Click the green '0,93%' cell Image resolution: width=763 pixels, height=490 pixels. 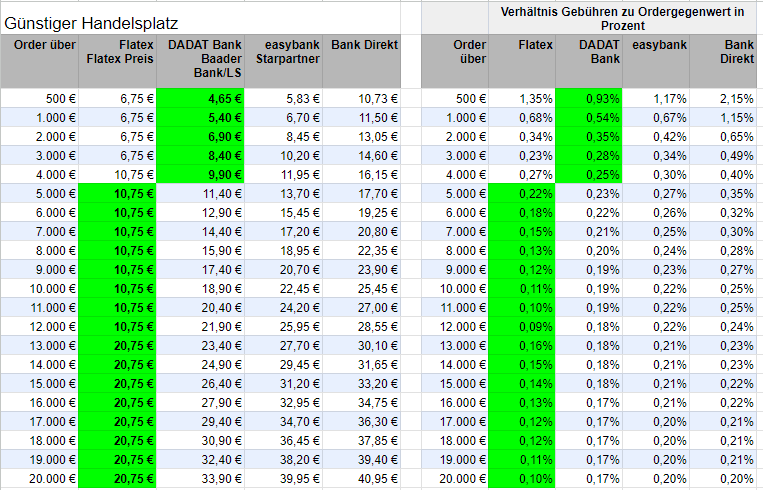coord(589,99)
